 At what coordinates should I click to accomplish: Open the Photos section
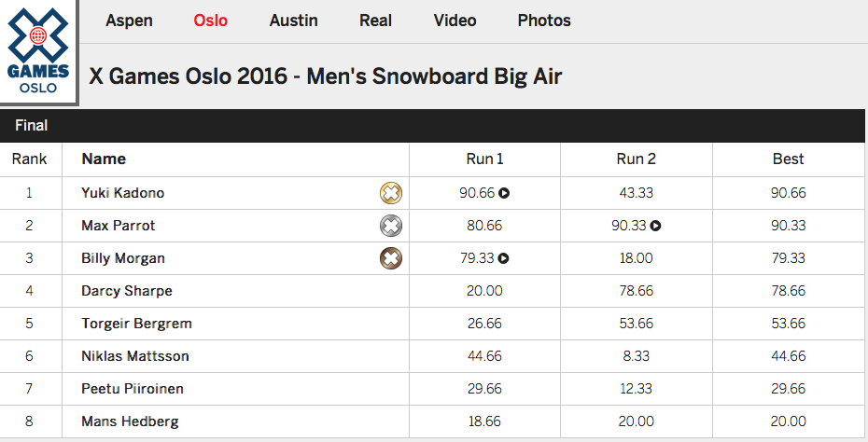click(544, 21)
